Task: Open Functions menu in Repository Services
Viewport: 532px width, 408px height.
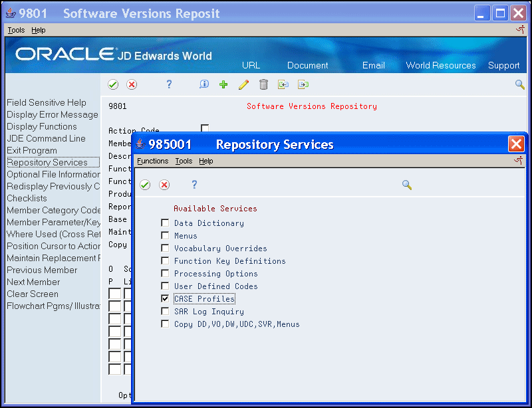Action: pos(153,161)
